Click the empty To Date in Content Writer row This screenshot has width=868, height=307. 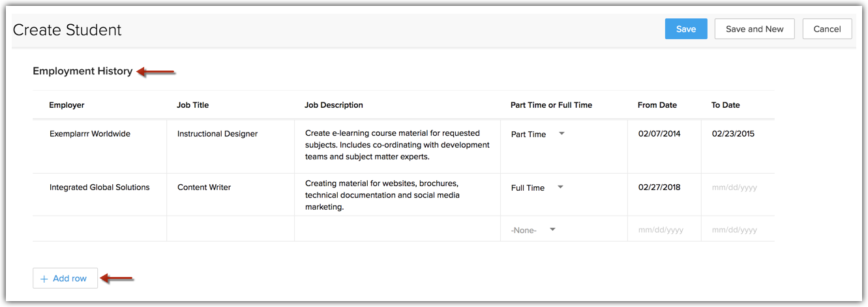[734, 187]
